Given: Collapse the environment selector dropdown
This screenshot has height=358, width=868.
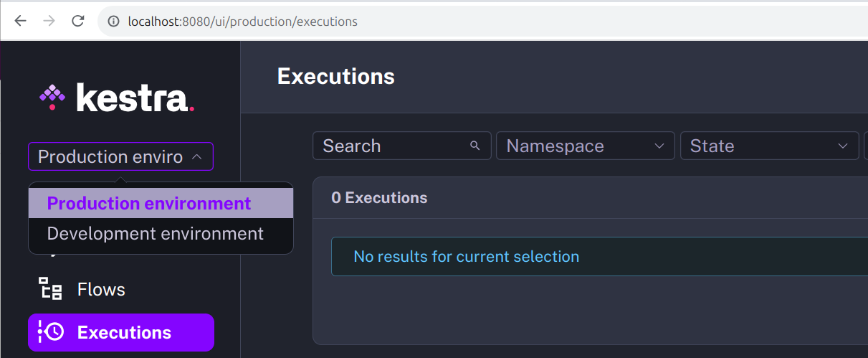Looking at the screenshot, I should pos(198,156).
